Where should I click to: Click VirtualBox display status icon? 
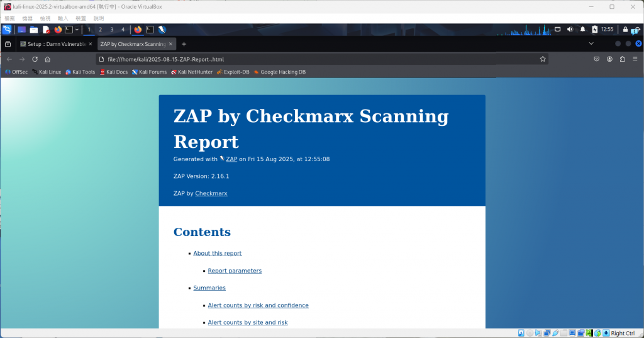click(x=572, y=333)
